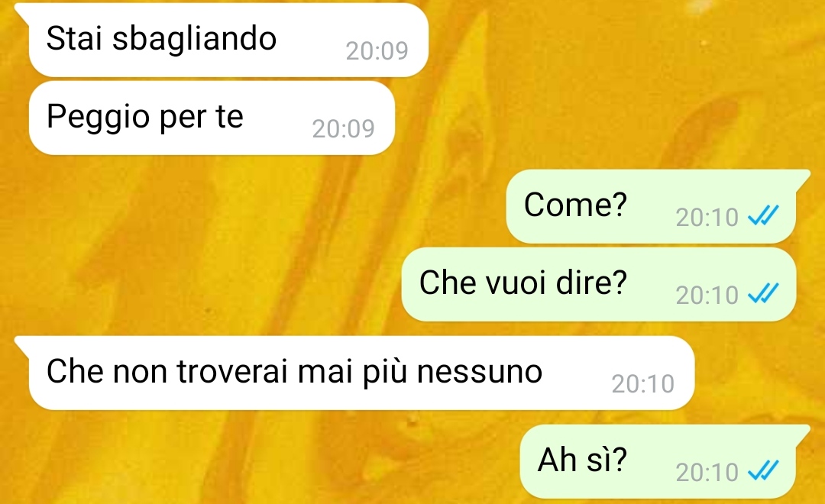Tap the word 'sbagliando' in first message

click(x=194, y=39)
